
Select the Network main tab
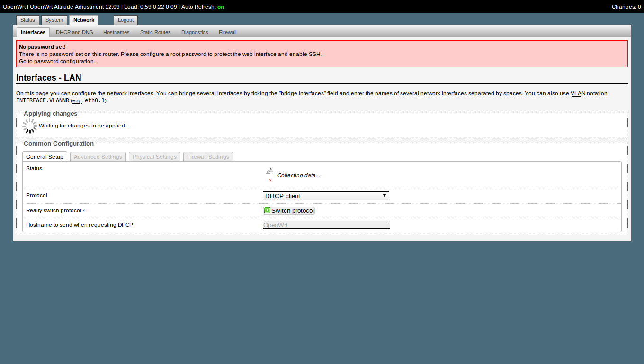pyautogui.click(x=84, y=20)
